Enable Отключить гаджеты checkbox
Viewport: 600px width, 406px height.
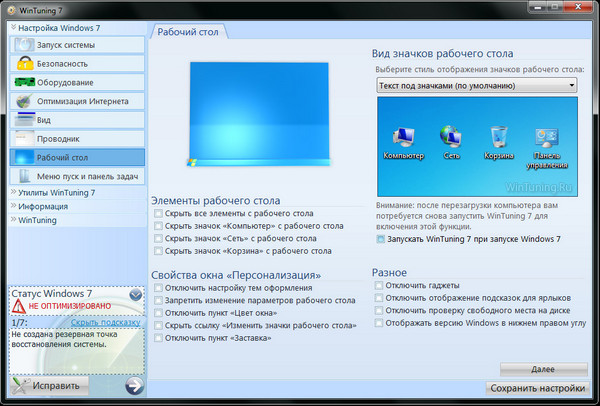[x=378, y=285]
